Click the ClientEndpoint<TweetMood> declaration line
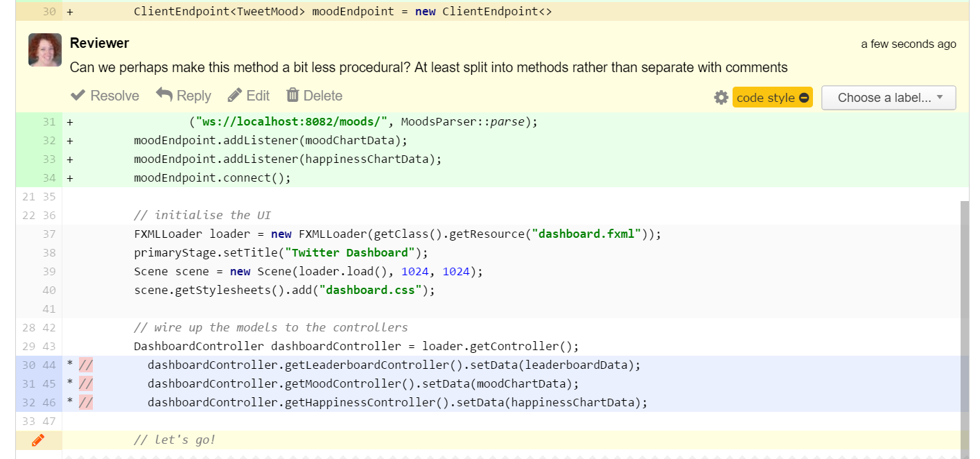The image size is (980, 459). [x=343, y=12]
